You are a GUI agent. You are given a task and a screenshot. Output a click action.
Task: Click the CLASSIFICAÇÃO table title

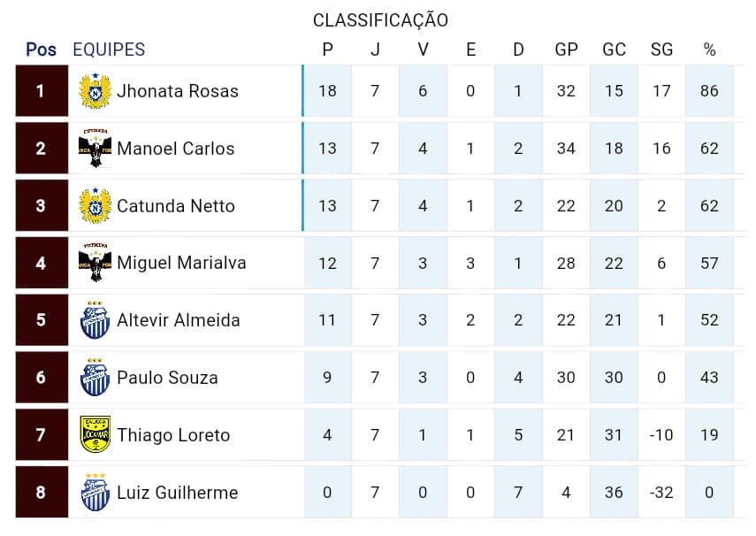tap(380, 20)
